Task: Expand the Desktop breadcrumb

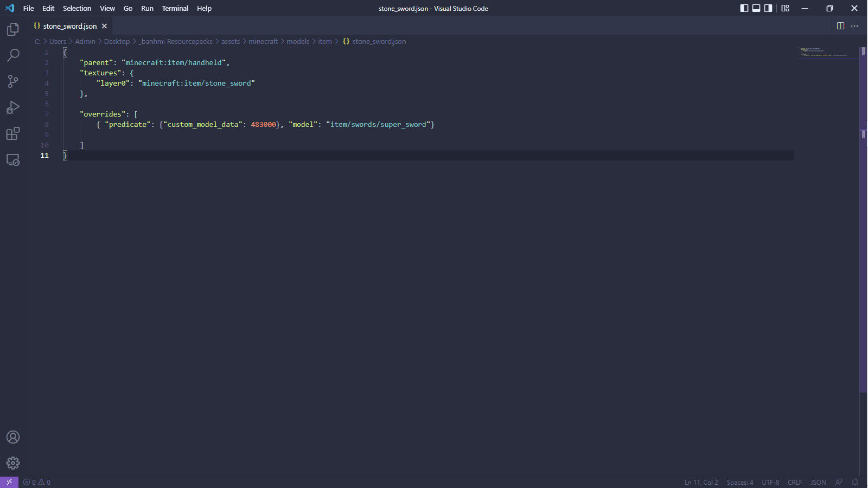Action: pos(117,41)
